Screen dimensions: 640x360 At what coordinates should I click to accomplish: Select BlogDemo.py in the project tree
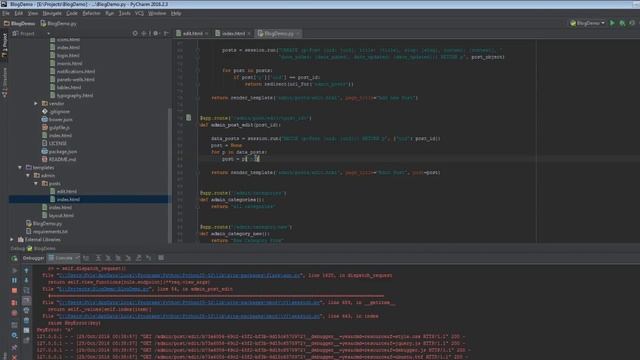click(x=44, y=224)
